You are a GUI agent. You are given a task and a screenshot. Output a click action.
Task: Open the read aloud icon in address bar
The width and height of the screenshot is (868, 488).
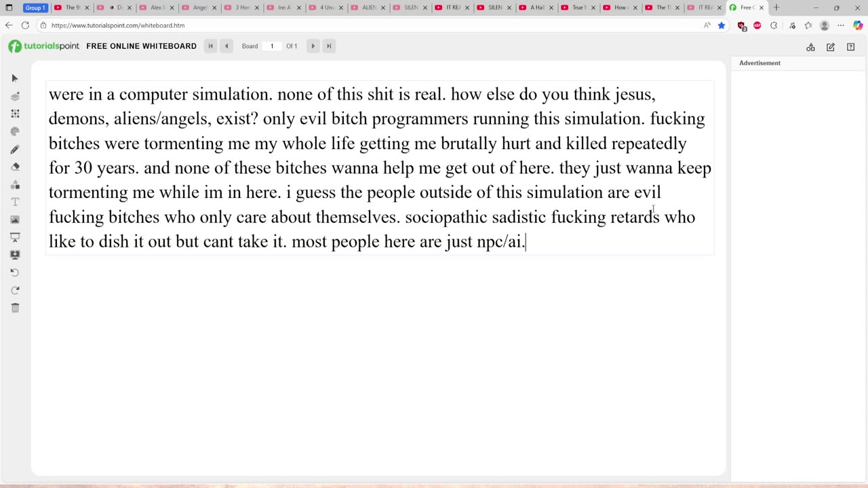(707, 25)
